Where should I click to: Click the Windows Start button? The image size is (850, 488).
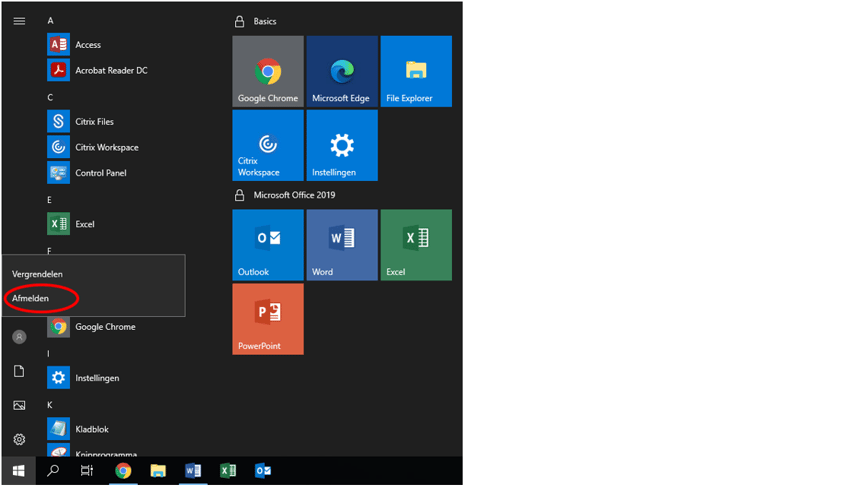tap(18, 471)
